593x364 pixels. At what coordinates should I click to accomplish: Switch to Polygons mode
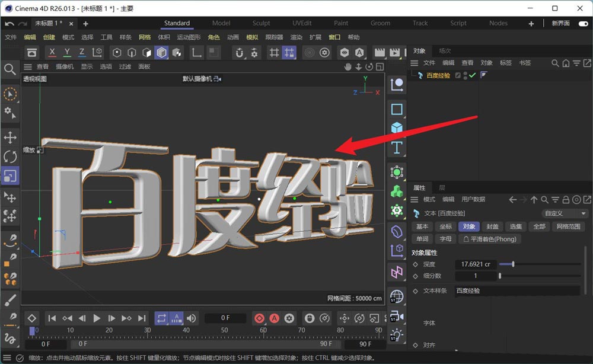(x=146, y=53)
